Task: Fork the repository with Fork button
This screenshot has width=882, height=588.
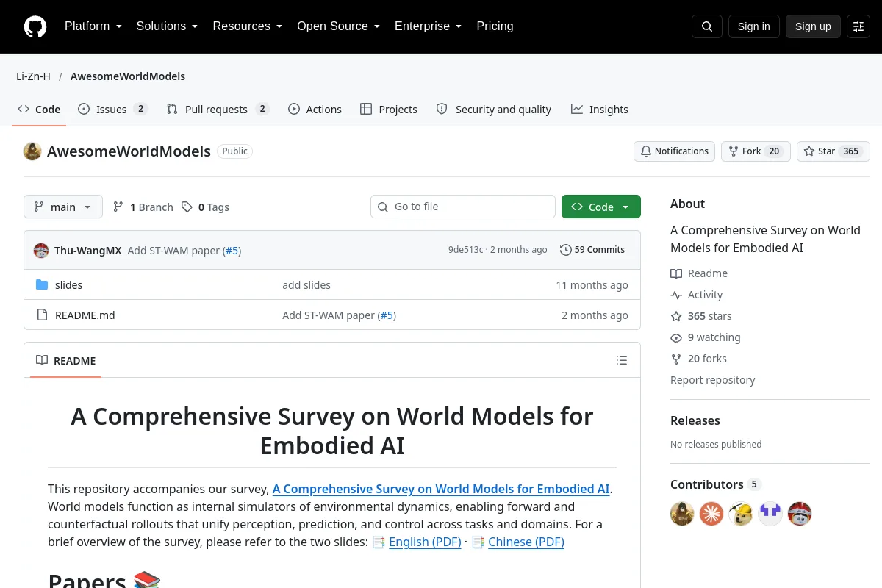Action: pyautogui.click(x=756, y=151)
